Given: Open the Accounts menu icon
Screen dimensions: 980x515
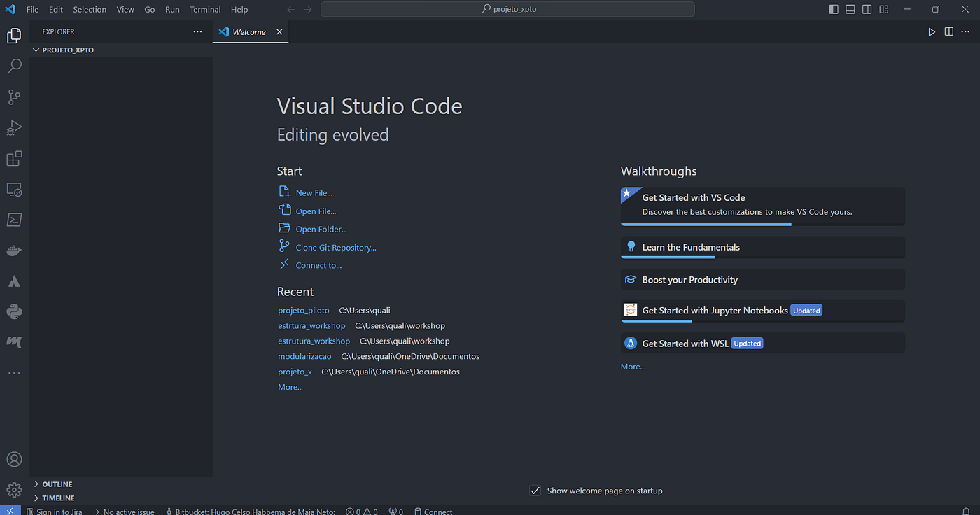Looking at the screenshot, I should 14,460.
